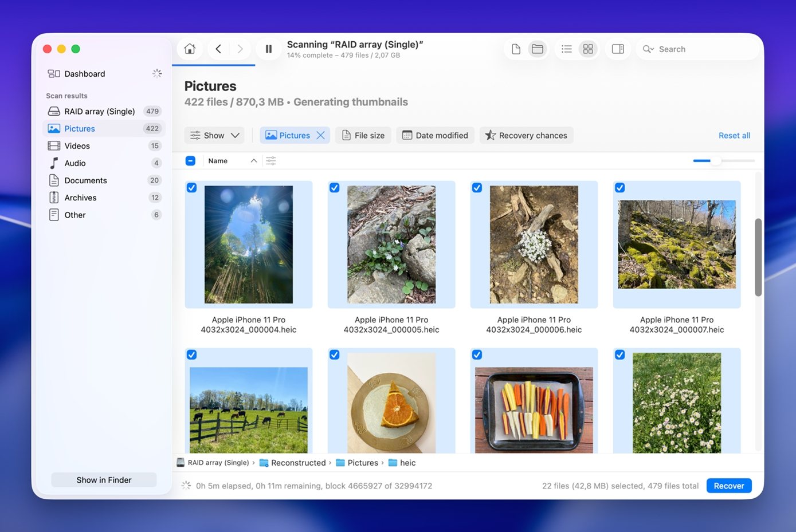The width and height of the screenshot is (796, 532).
Task: Switch to file view mode icon
Action: pos(516,49)
